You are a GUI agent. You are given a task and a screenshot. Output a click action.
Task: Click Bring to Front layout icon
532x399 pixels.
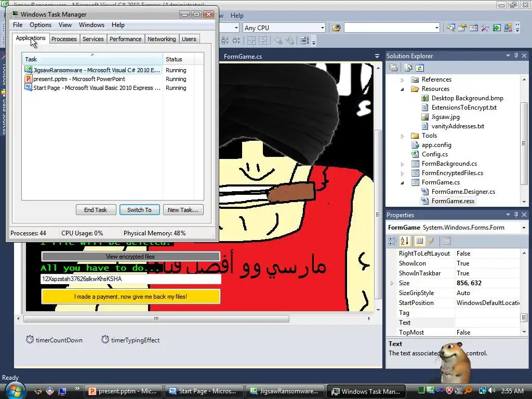278,41
